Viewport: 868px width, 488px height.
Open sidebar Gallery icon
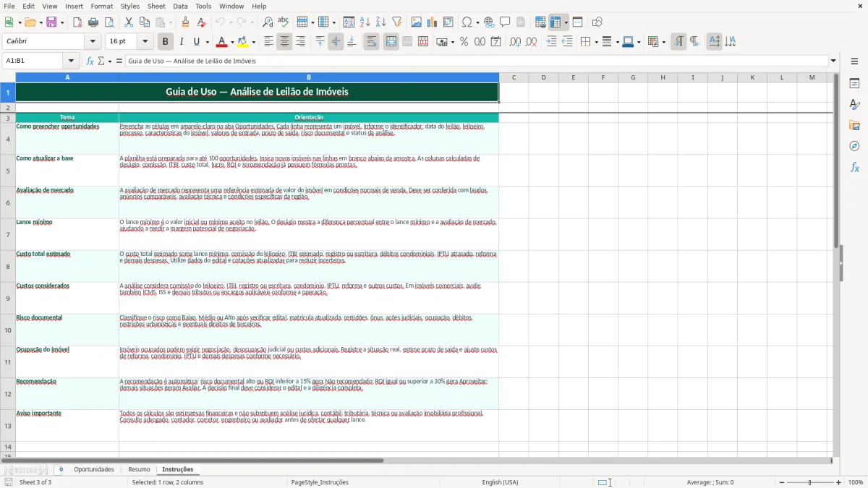point(854,125)
